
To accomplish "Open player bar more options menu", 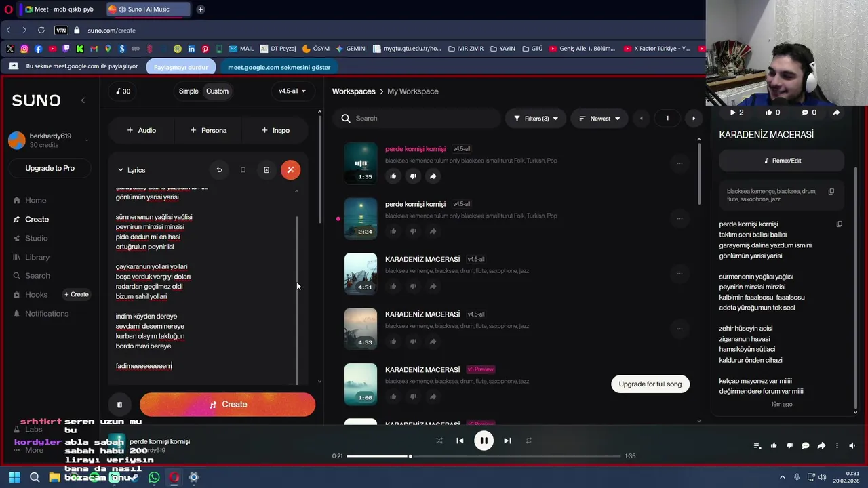I will 837,445.
